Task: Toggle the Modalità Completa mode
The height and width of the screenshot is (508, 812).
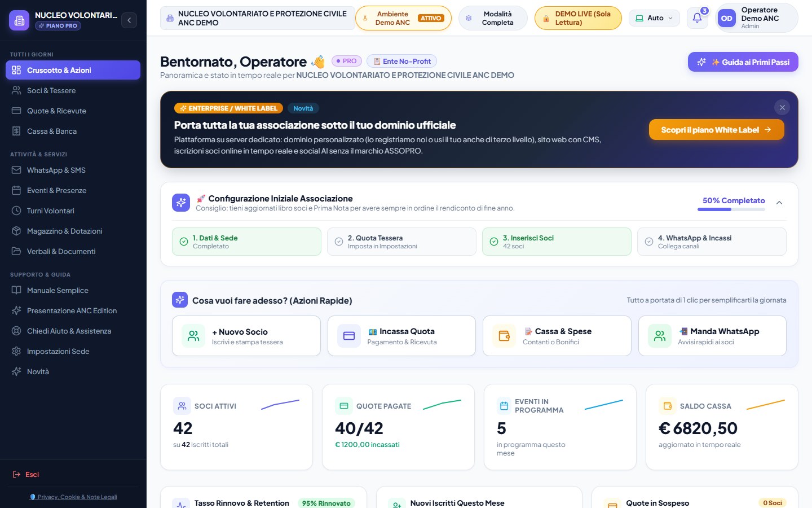Action: [493, 18]
